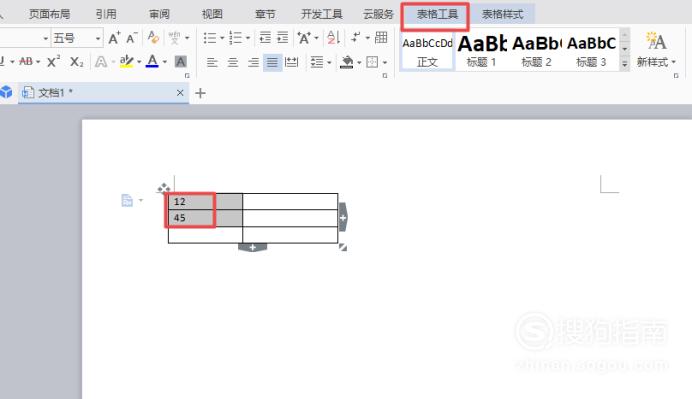
Task: Click the table move handle icon
Action: tap(163, 188)
